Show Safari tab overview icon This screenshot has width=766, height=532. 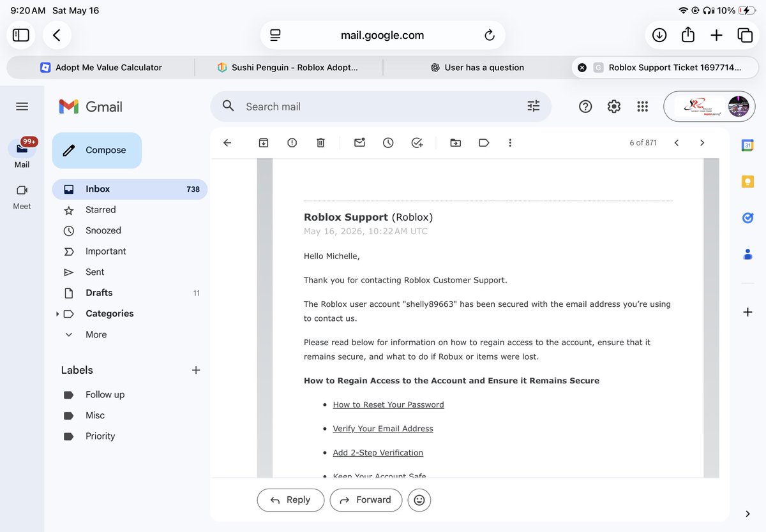click(744, 35)
